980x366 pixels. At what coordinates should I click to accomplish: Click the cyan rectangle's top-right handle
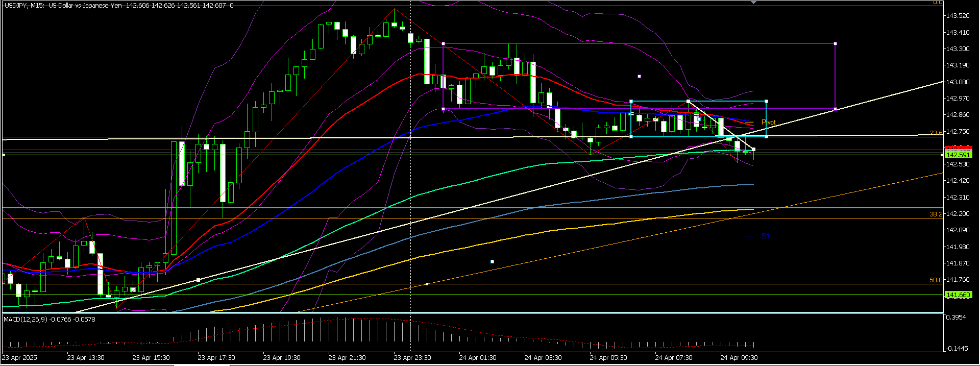767,102
